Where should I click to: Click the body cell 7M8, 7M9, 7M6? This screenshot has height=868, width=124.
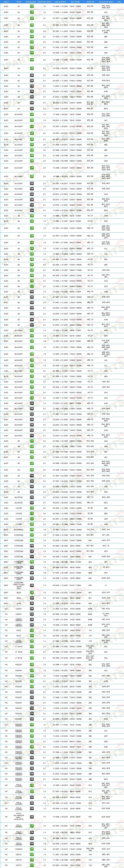coord(90,849)
